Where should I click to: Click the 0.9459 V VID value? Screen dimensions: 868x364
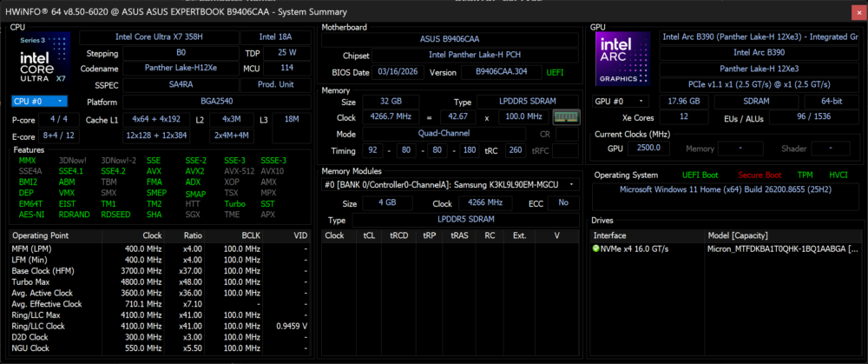point(292,327)
